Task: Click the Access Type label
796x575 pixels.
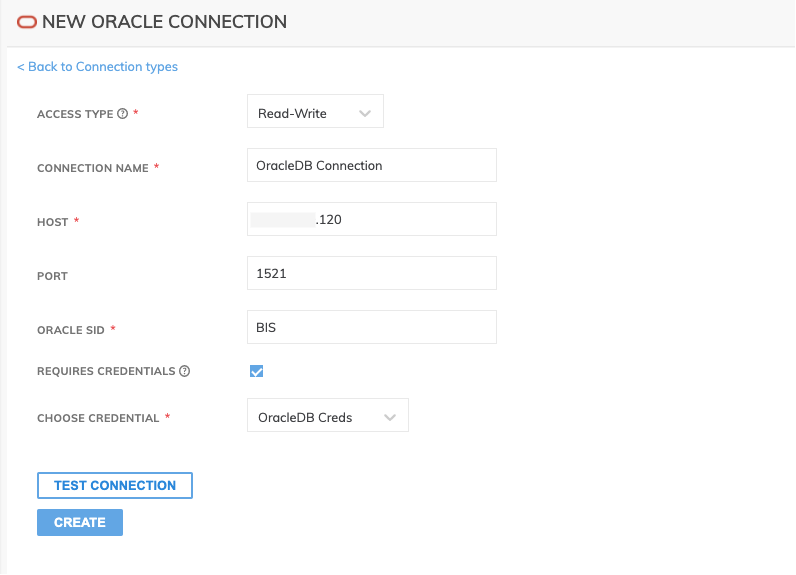Action: pos(75,114)
